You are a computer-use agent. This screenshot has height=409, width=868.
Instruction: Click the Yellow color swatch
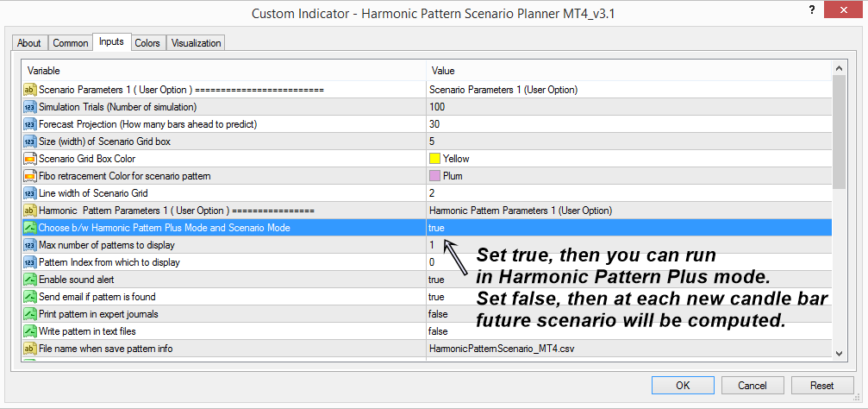(434, 159)
